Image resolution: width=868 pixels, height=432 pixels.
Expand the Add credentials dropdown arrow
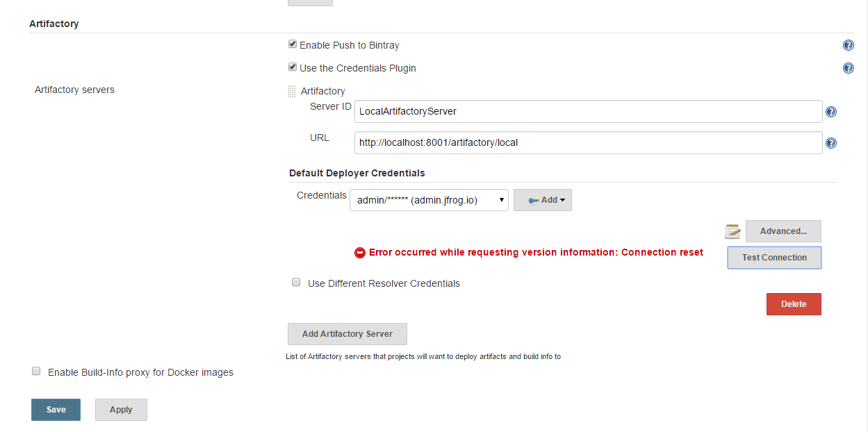coord(561,200)
